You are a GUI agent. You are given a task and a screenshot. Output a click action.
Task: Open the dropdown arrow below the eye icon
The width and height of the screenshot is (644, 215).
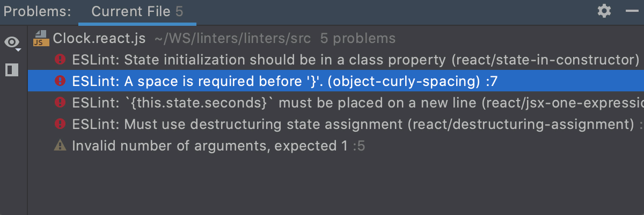tap(18, 50)
